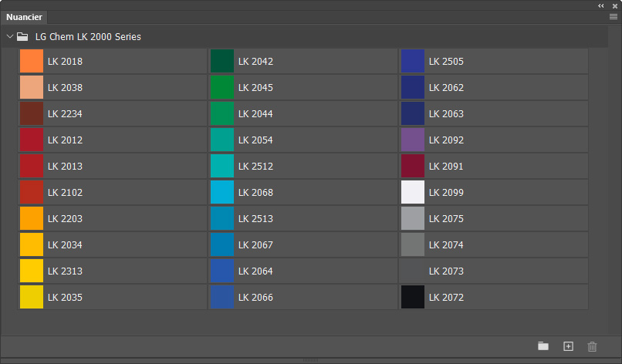Choose the red LK 2013 swatch
622x364 pixels.
[32, 166]
